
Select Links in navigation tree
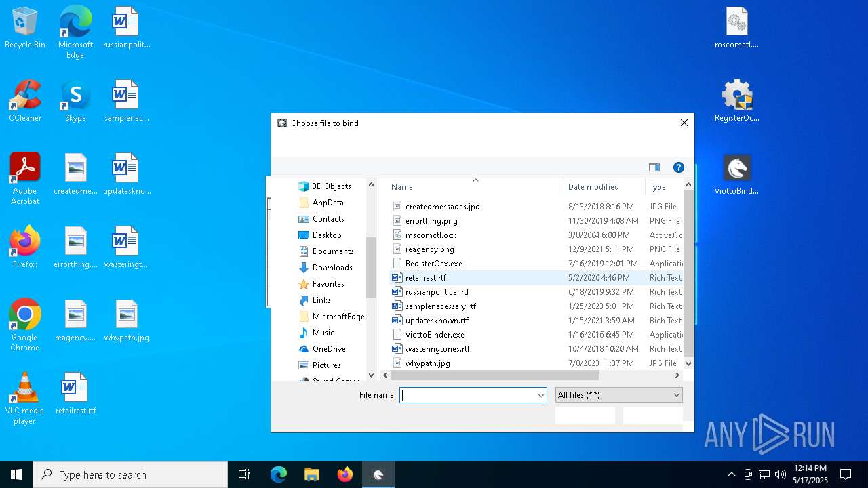click(315, 300)
